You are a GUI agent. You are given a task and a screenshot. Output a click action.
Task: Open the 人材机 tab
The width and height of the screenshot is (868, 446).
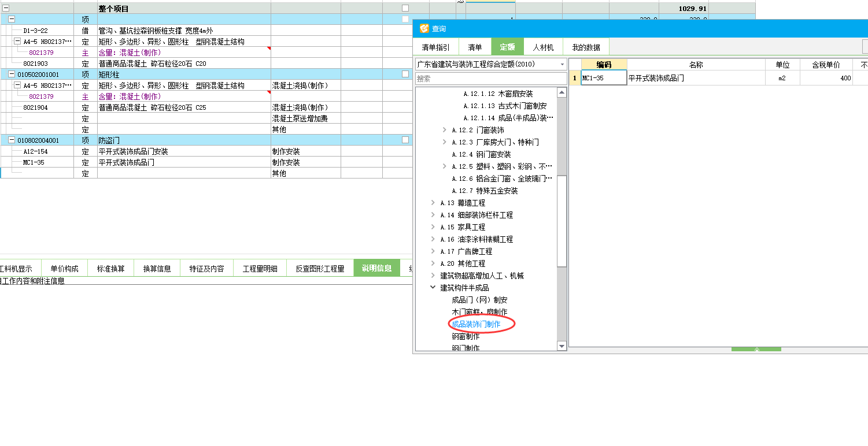pyautogui.click(x=543, y=47)
